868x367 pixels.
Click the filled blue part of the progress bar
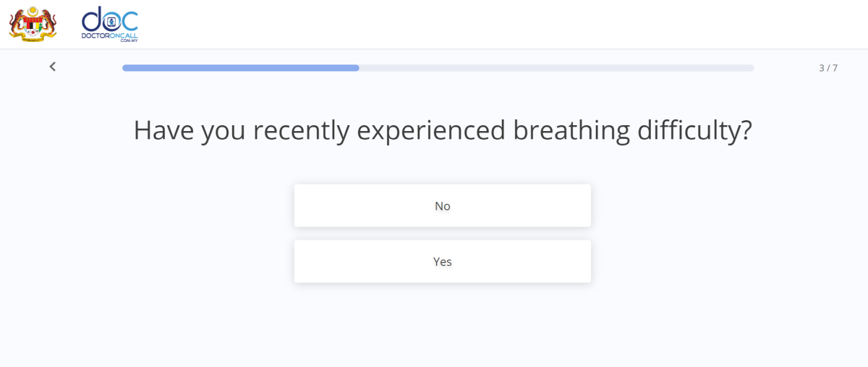239,68
